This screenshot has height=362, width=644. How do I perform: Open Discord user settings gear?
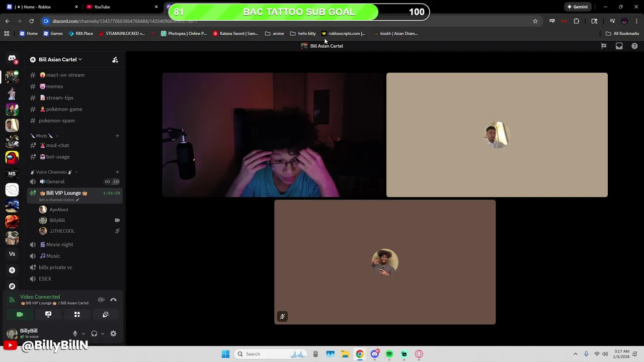tap(113, 333)
